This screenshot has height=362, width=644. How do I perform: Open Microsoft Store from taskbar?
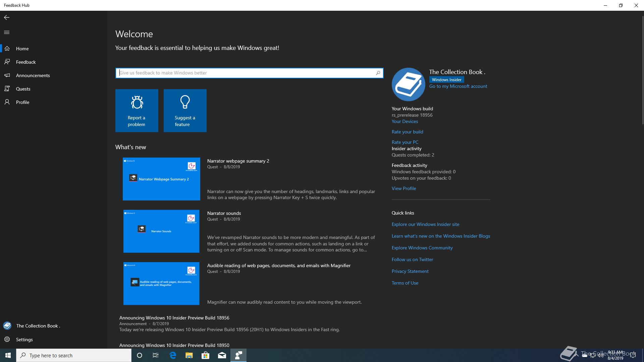pyautogui.click(x=206, y=355)
